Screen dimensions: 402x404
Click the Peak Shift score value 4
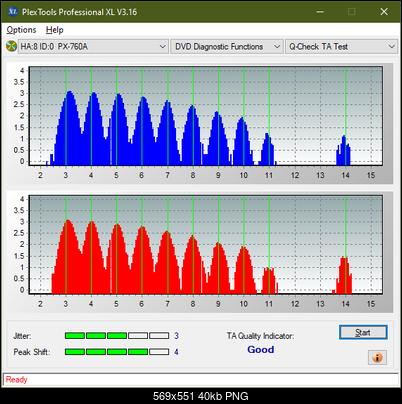pos(176,352)
